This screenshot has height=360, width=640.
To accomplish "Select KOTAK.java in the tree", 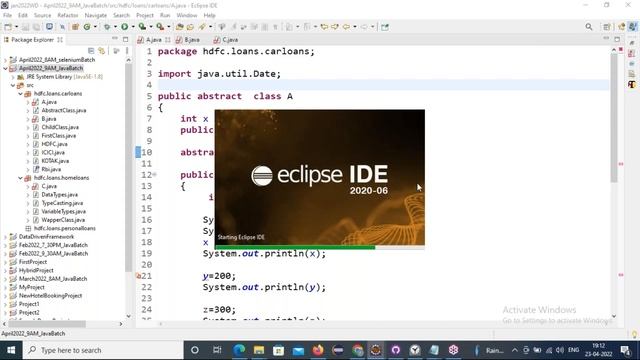I will click(55, 161).
